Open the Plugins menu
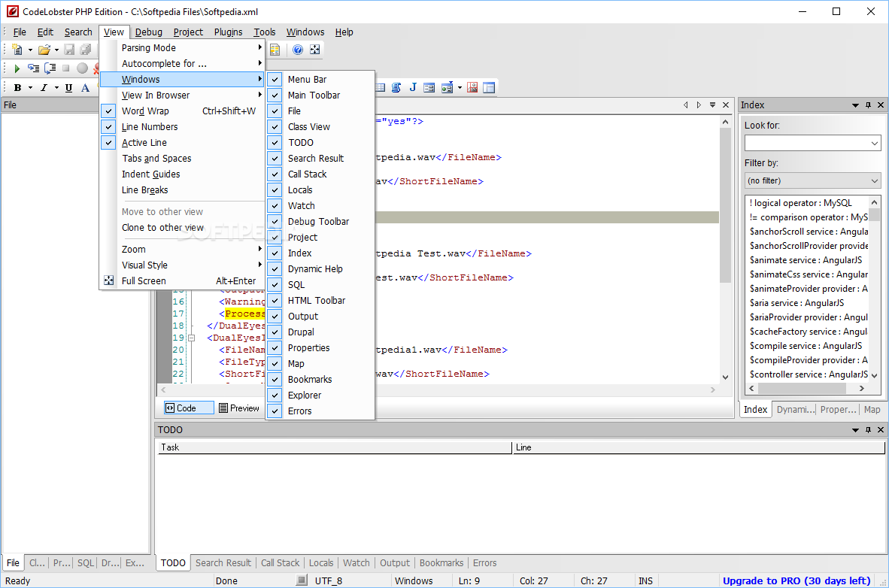 click(228, 32)
